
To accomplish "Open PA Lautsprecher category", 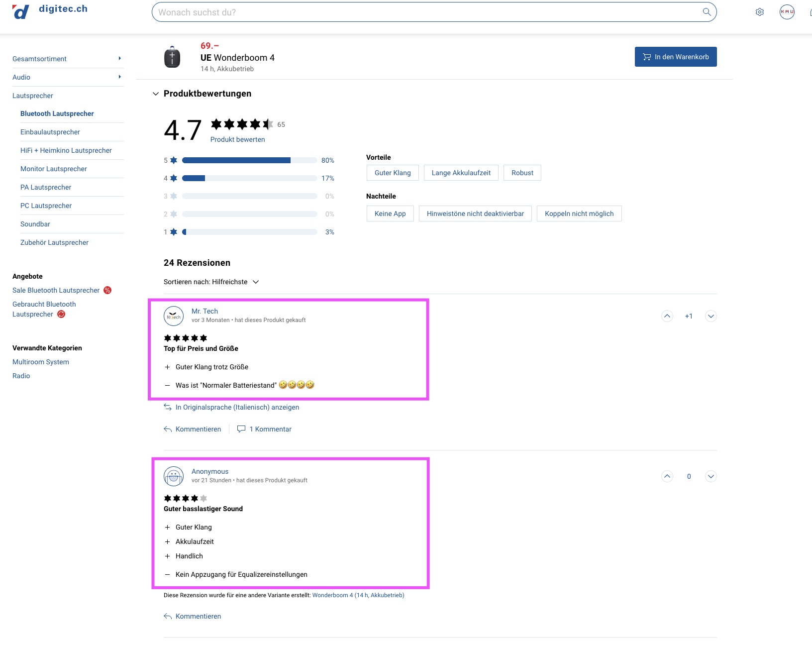I will click(x=46, y=187).
